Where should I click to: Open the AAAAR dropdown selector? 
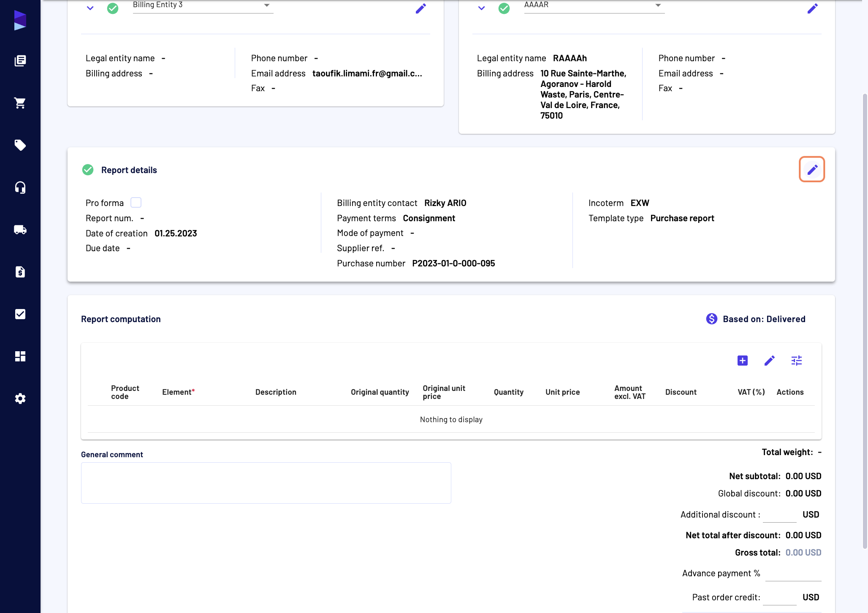594,6
